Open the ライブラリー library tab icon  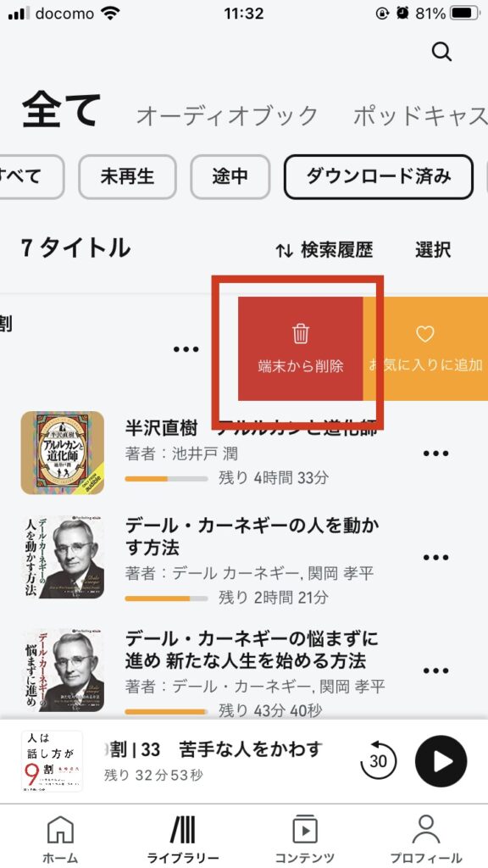[x=183, y=829]
